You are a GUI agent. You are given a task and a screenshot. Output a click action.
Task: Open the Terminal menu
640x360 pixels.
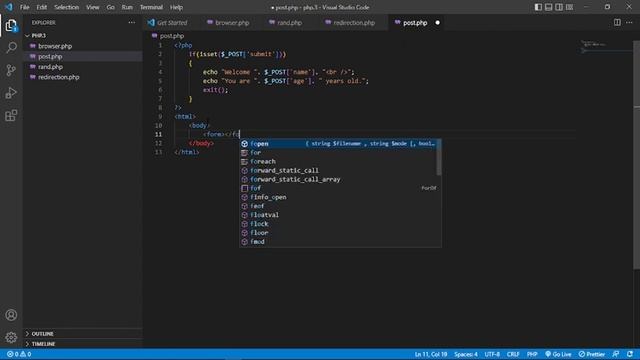tap(151, 7)
